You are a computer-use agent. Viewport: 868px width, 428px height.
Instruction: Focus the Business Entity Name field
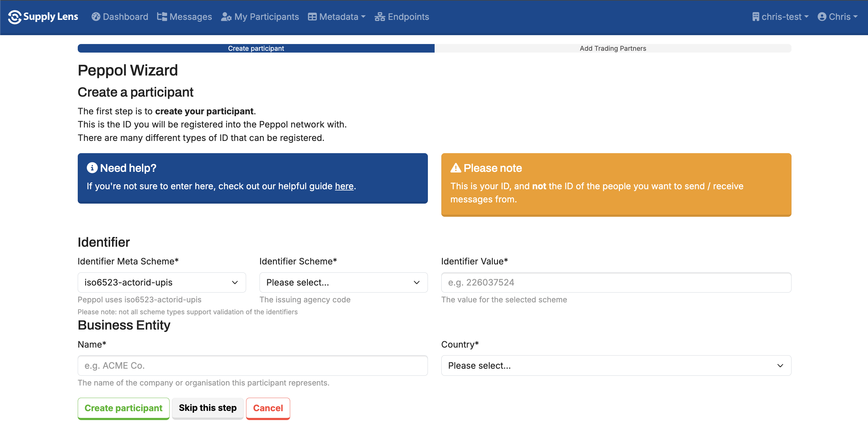(x=253, y=365)
